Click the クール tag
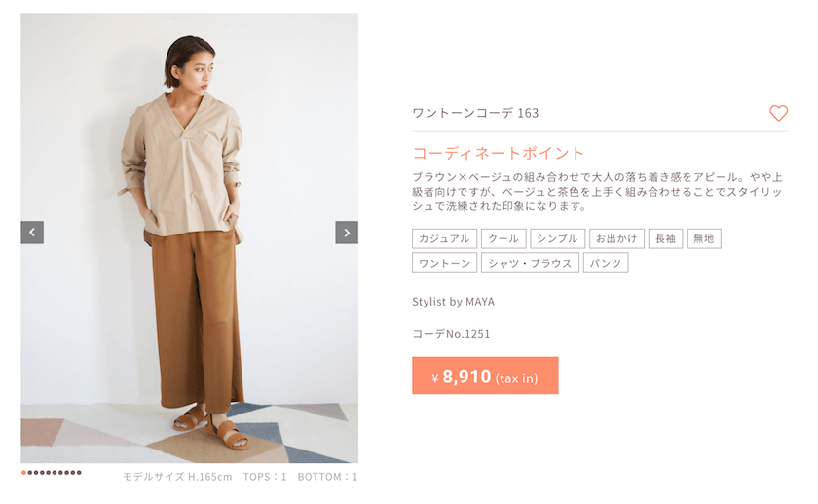Screen dimensions: 818x504 point(503,238)
